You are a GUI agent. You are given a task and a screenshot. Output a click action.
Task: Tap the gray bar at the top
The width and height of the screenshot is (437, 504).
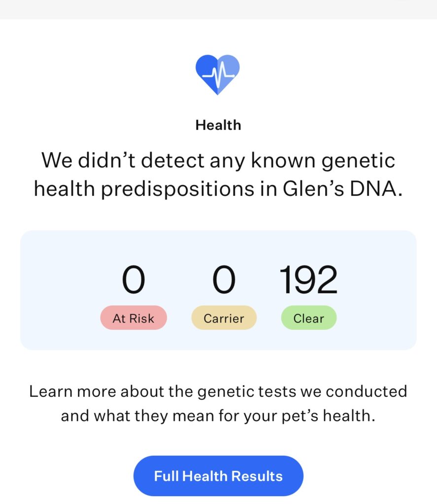pyautogui.click(x=218, y=9)
